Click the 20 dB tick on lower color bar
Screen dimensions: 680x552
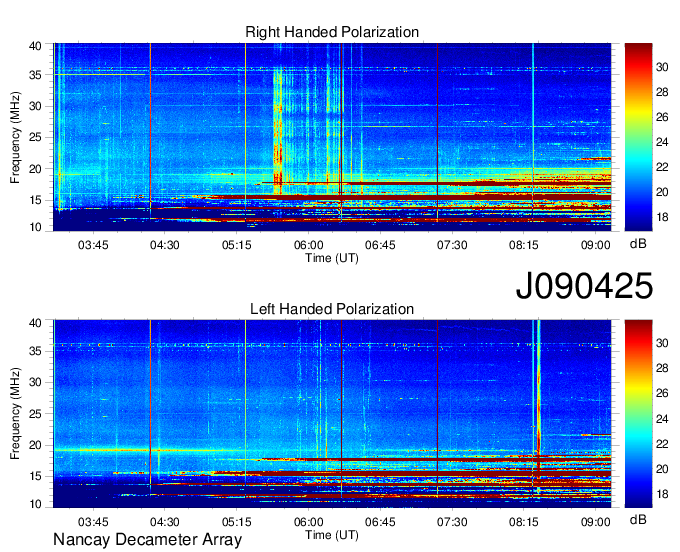[662, 469]
